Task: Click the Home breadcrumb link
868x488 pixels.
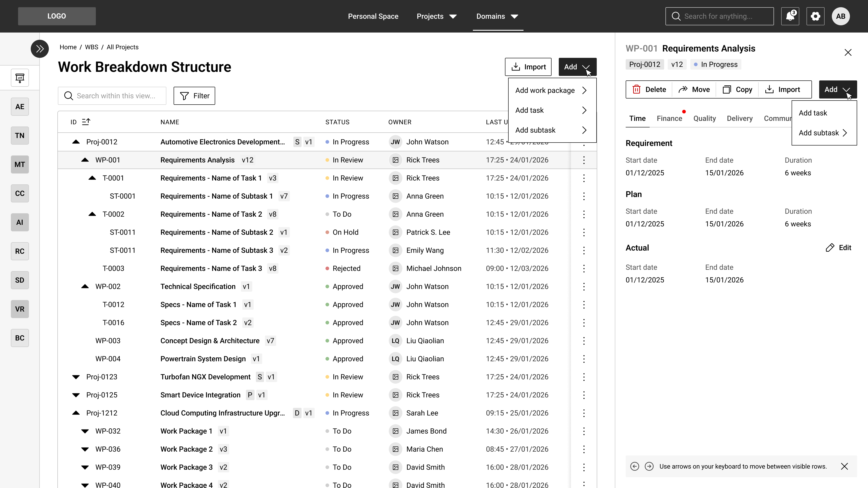Action: 68,47
